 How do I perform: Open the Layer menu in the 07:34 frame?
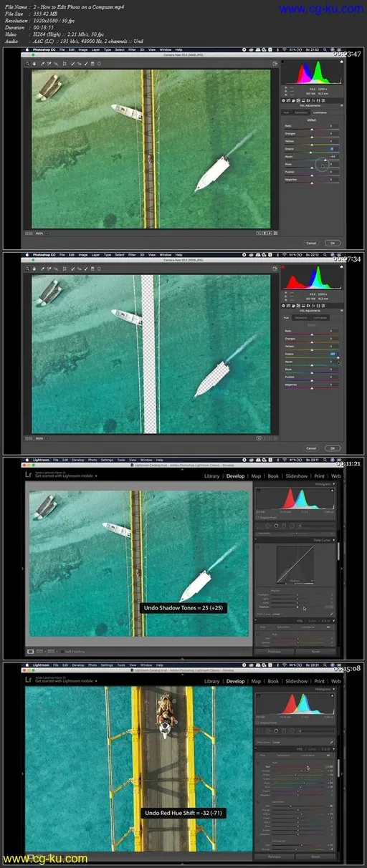(x=96, y=254)
